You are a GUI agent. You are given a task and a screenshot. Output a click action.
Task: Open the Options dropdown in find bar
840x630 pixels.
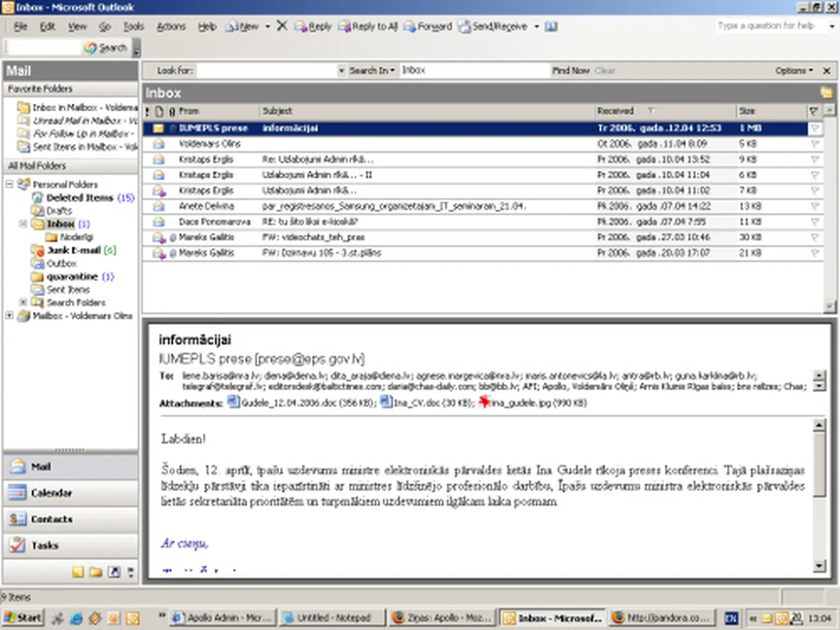pyautogui.click(x=794, y=70)
